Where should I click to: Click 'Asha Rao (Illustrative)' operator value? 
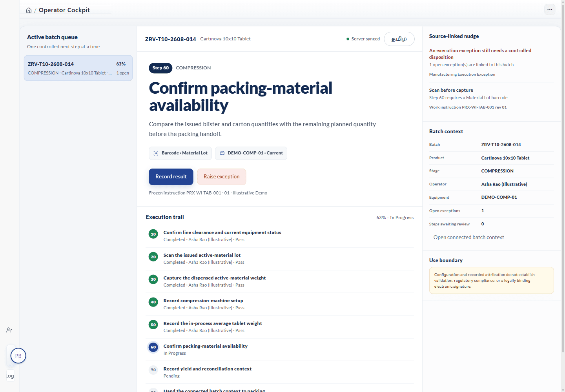504,184
